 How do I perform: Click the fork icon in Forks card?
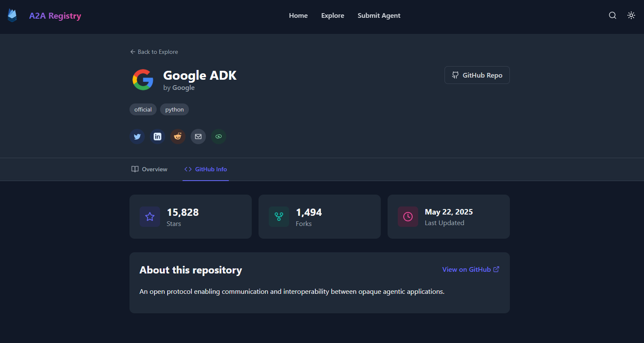click(279, 217)
